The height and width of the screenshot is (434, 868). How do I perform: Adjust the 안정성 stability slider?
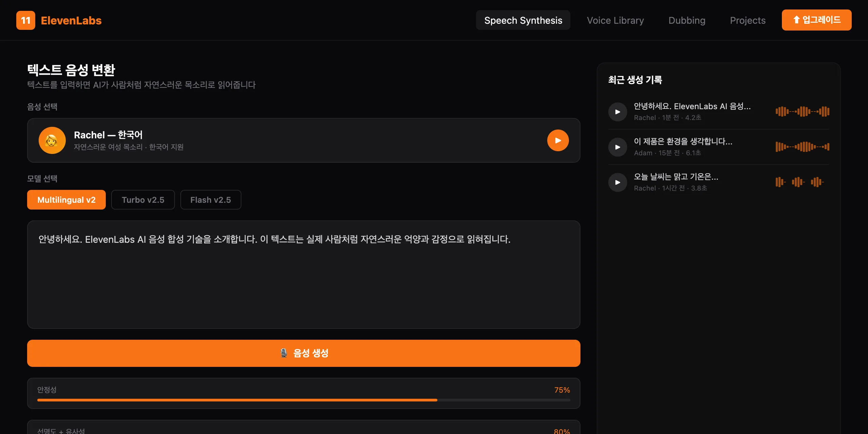point(304,400)
